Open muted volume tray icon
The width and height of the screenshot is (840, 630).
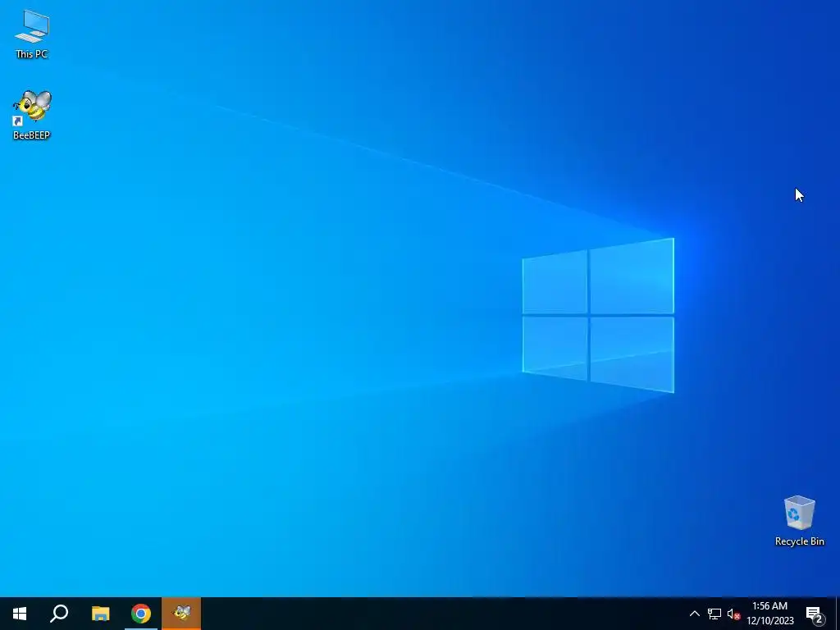(x=733, y=614)
